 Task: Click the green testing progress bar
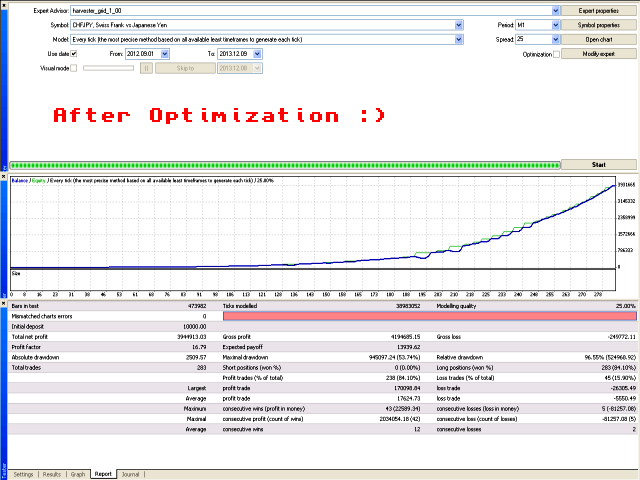(x=285, y=165)
